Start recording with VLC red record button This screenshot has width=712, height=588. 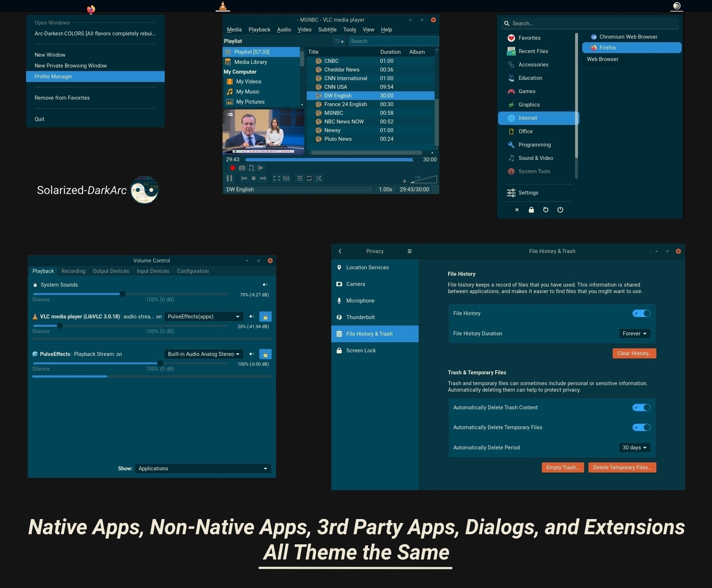(233, 168)
